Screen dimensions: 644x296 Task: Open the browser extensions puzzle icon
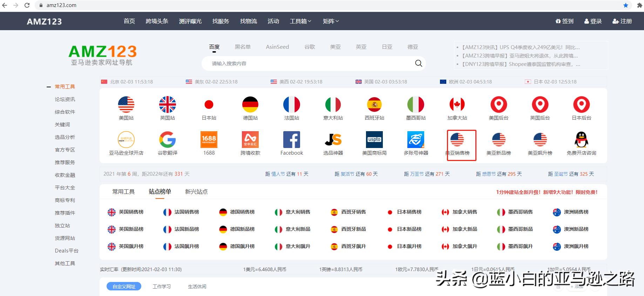(x=639, y=5)
